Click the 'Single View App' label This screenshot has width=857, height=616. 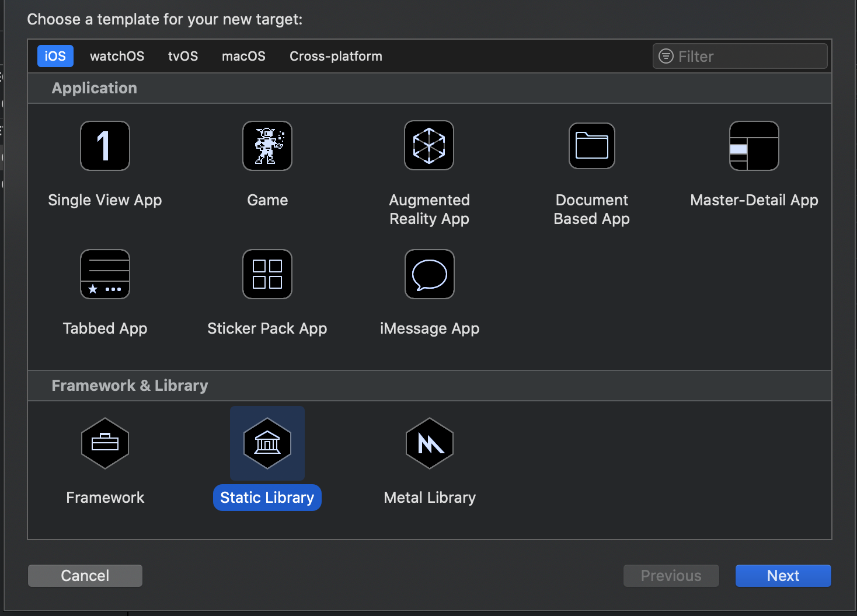tap(105, 200)
